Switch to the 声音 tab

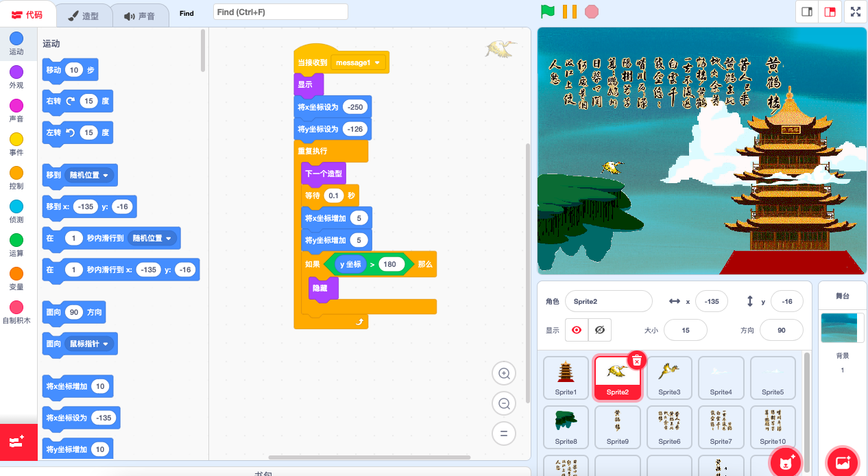tap(139, 16)
